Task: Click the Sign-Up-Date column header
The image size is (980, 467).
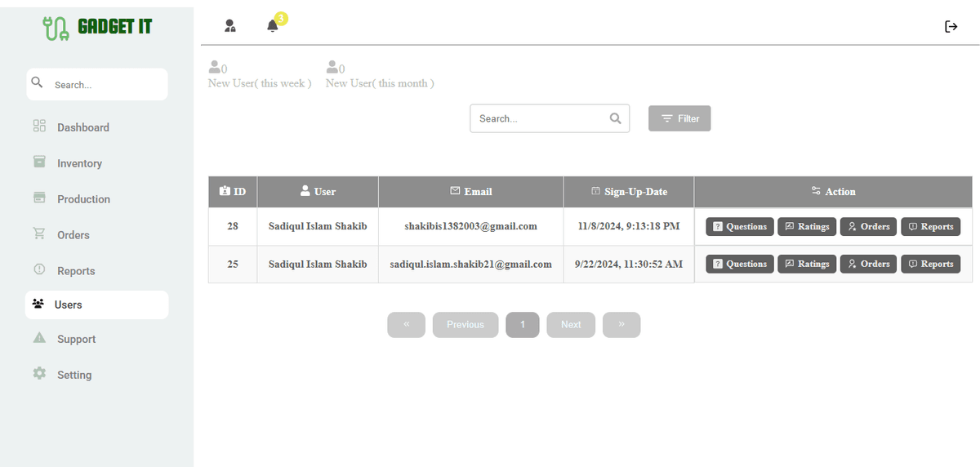Action: tap(629, 191)
